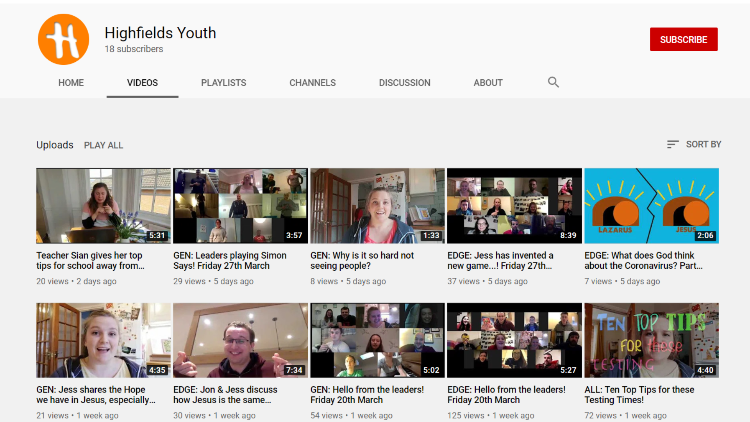
Task: Open the Discussion tab
Action: [x=404, y=83]
